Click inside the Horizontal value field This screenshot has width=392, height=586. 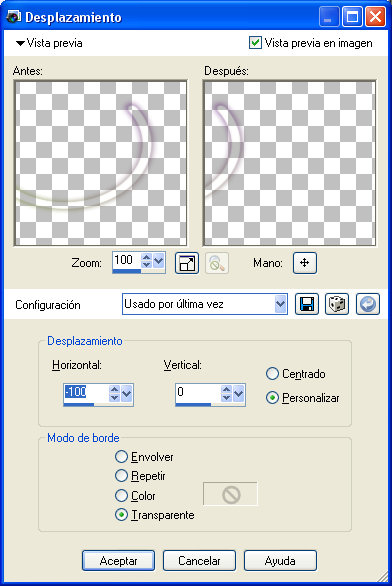click(86, 392)
